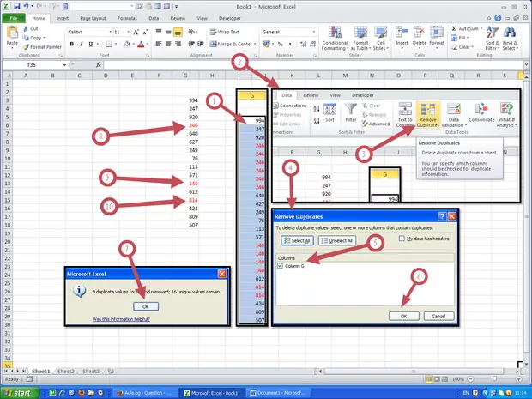Click Select All in the Remove Duplicates dialog

pos(297,240)
